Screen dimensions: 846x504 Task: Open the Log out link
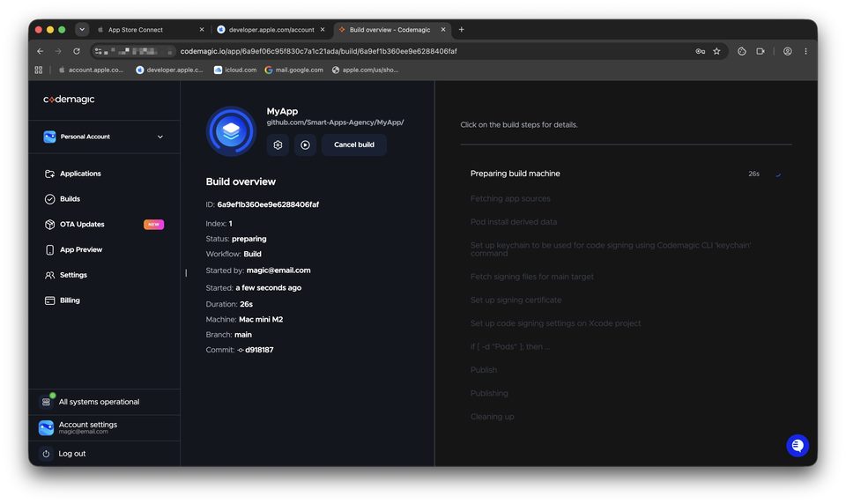pos(71,454)
